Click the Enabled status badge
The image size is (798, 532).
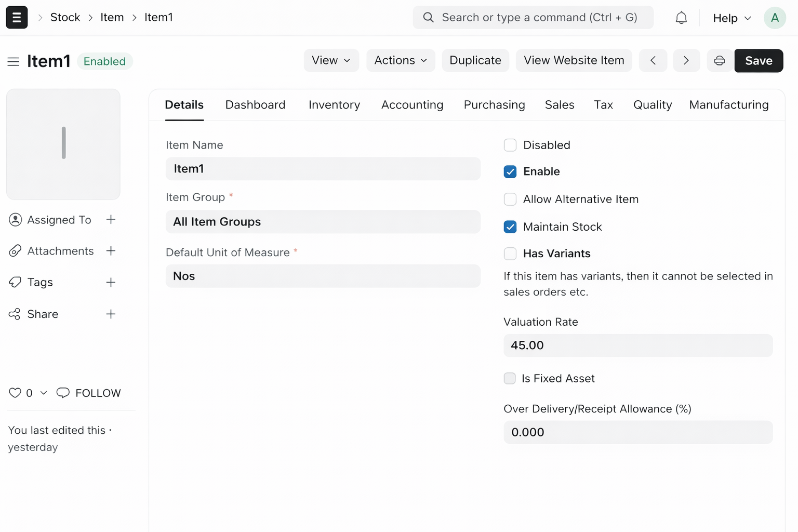coord(105,61)
